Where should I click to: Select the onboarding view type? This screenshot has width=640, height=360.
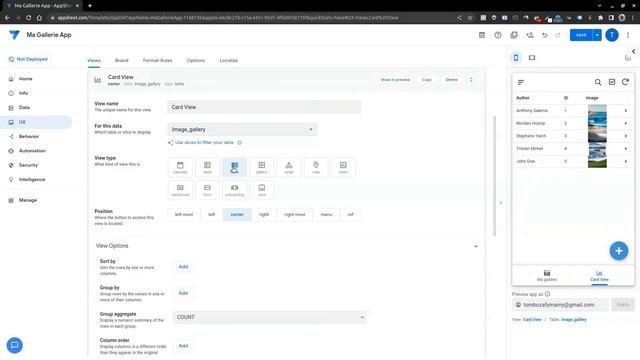(235, 190)
